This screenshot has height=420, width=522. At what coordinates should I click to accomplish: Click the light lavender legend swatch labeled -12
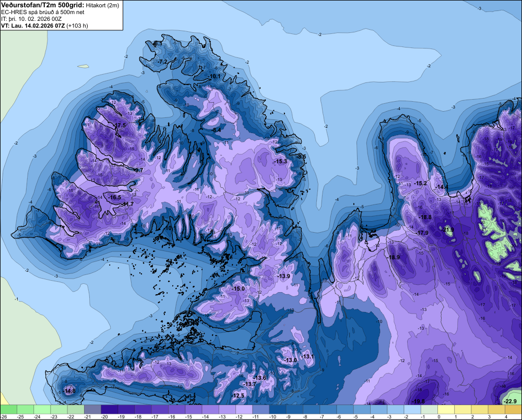(244, 409)
